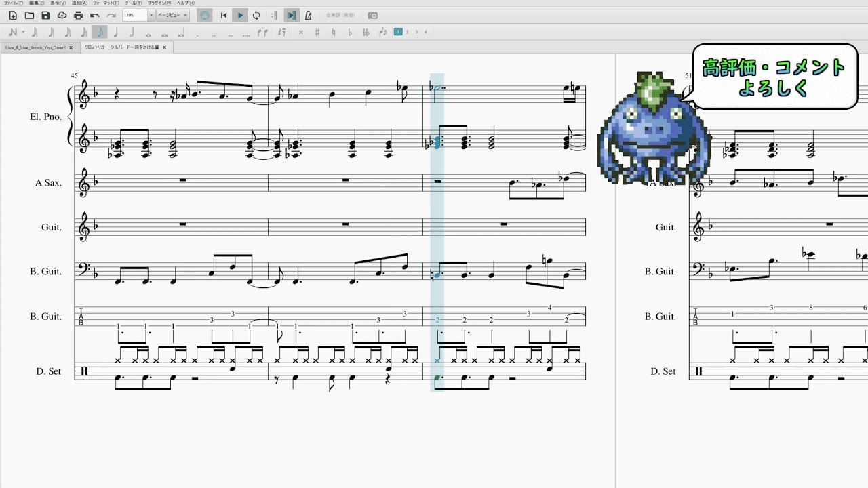This screenshot has height=488, width=868.
Task: Open the プラグイン (Plugins) menu
Action: 159,3
